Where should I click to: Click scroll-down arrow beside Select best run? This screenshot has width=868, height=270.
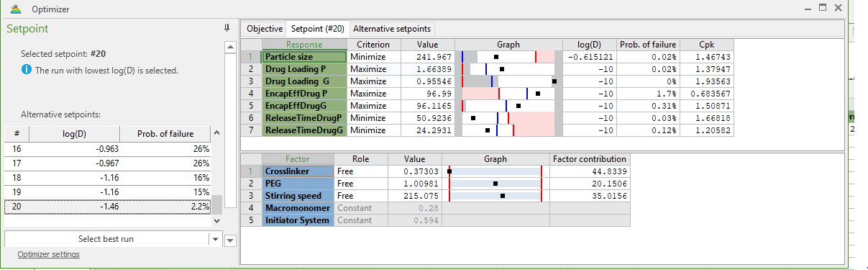[230, 240]
